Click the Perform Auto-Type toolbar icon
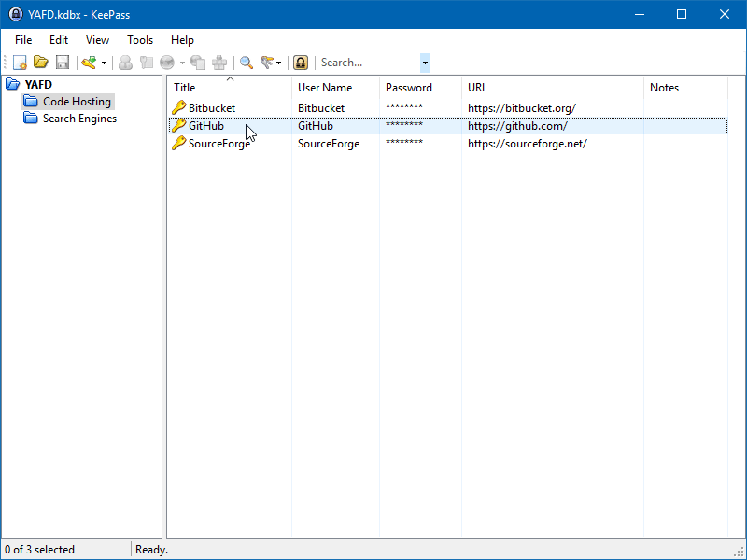 pos(219,63)
